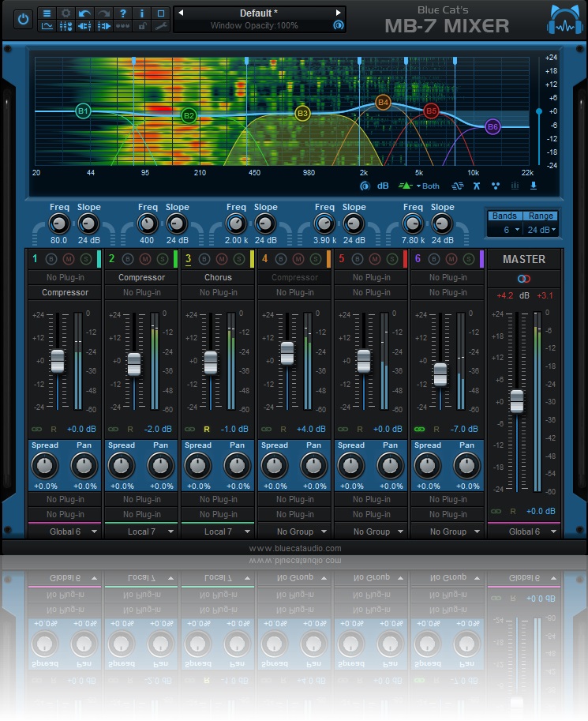Screen dimensions: 588x721
Task: Click the band 5 Spread knob
Action: [350, 465]
